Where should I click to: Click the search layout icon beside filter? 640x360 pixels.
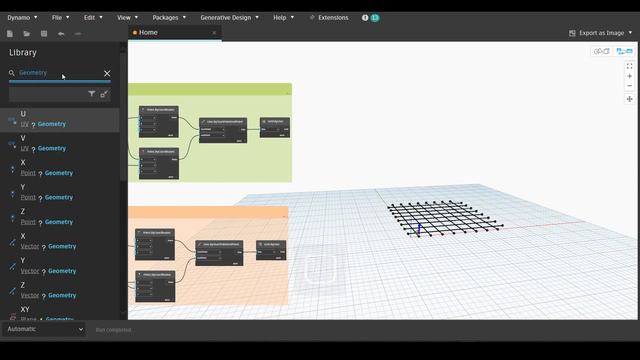coord(104,94)
